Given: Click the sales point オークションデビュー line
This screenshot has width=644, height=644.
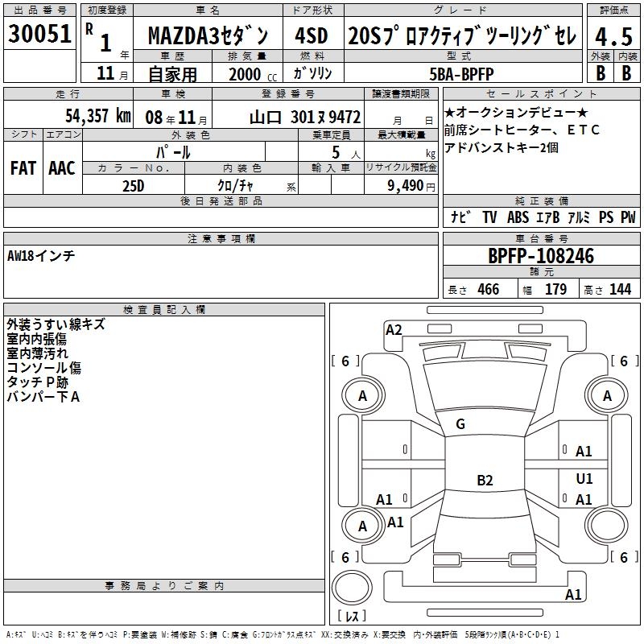Looking at the screenshot, I should 516,112.
